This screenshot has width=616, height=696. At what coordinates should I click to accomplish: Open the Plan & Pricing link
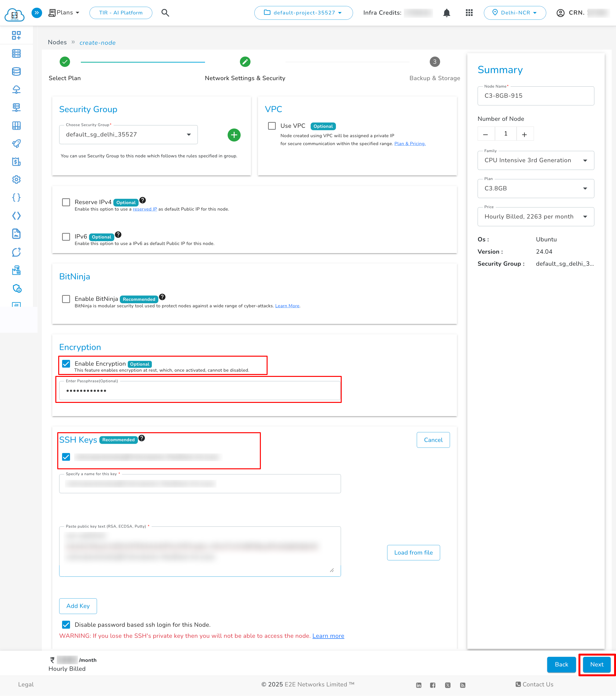click(410, 143)
